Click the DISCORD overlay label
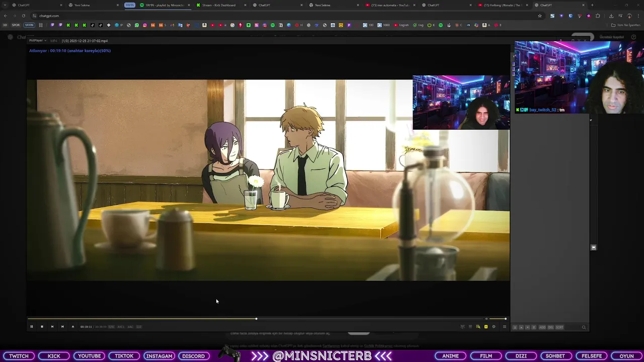The width and height of the screenshot is (644, 362). click(194, 356)
